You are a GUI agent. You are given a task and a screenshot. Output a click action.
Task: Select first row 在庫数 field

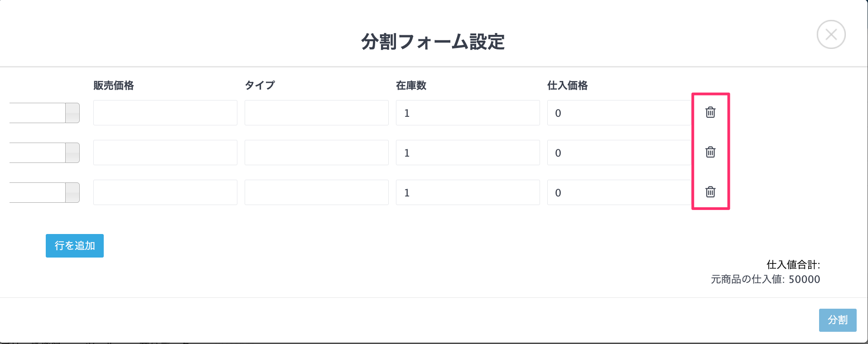click(x=468, y=113)
